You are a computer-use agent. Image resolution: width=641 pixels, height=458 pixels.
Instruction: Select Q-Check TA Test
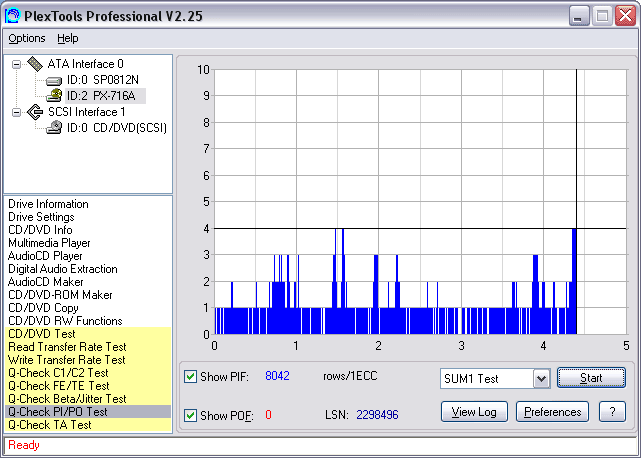pyautogui.click(x=88, y=425)
